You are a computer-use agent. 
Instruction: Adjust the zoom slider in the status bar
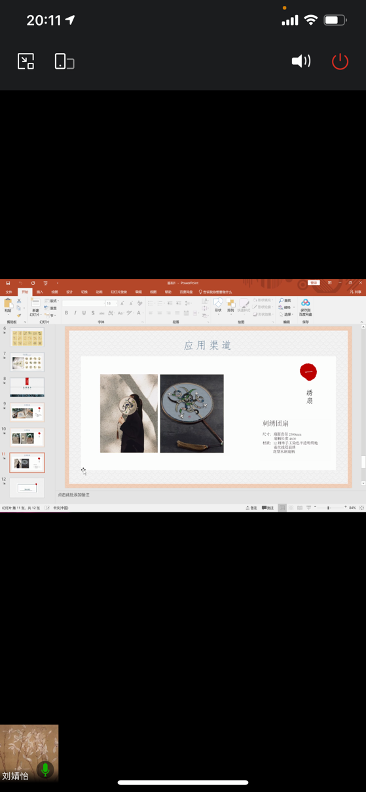[328, 508]
